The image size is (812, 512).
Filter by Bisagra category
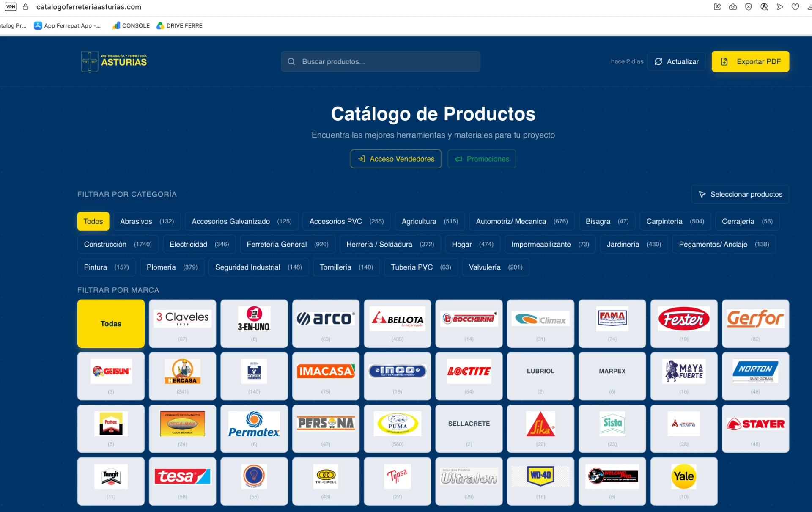(607, 221)
